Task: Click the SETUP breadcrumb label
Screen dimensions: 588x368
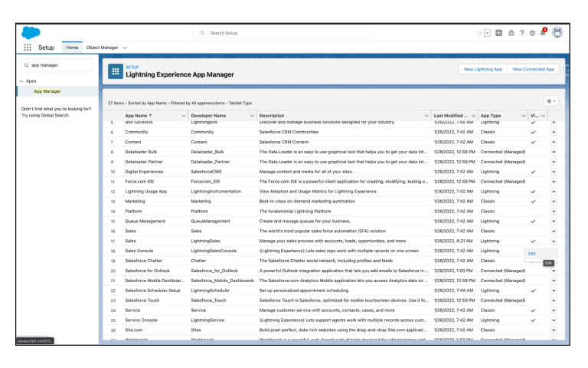Action: coord(132,67)
